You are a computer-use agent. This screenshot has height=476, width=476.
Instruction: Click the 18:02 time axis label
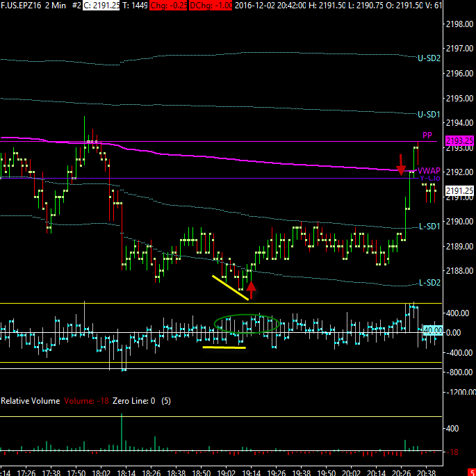[101, 473]
